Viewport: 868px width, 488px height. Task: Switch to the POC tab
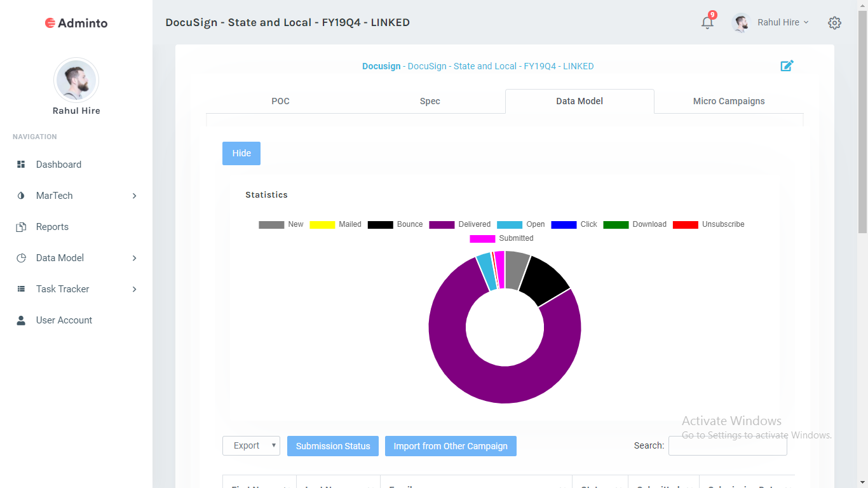point(280,101)
